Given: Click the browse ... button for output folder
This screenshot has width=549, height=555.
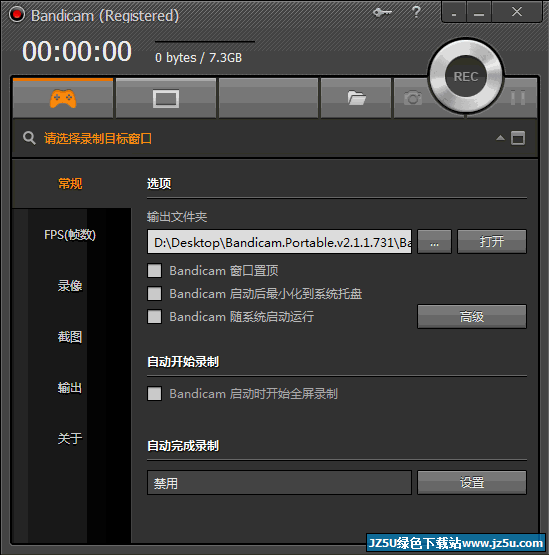Looking at the screenshot, I should point(434,242).
